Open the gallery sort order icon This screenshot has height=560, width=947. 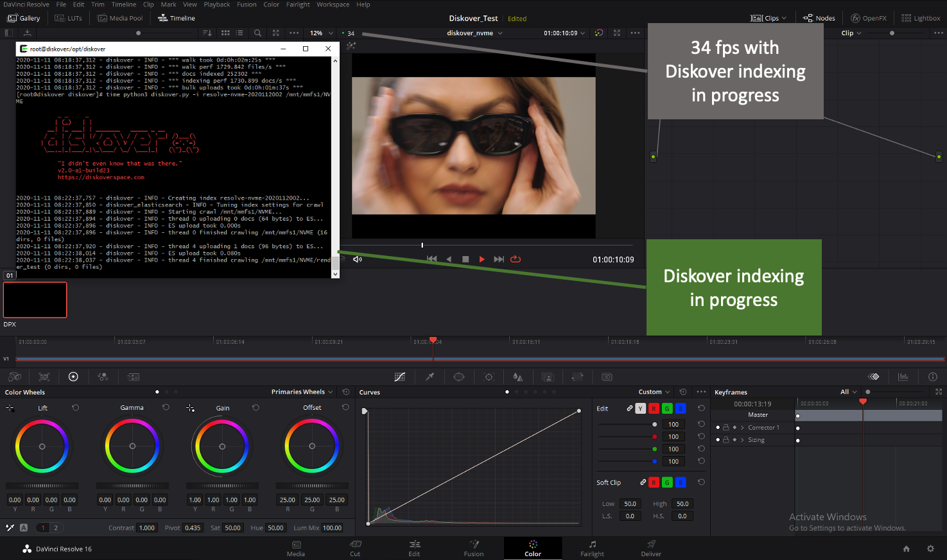click(x=207, y=33)
